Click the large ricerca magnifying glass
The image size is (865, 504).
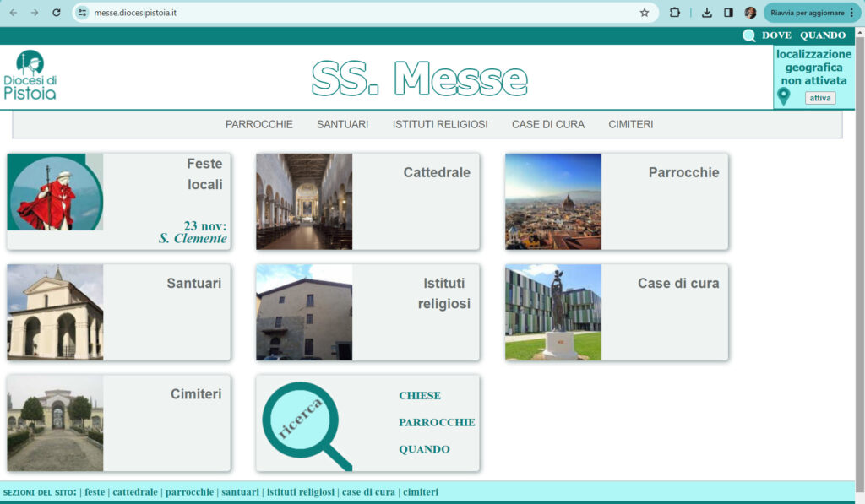(x=302, y=421)
